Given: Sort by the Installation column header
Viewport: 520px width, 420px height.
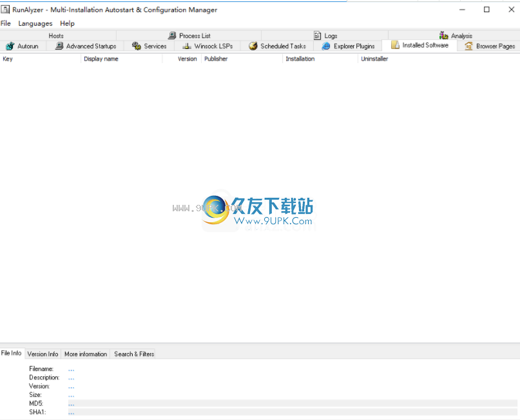Looking at the screenshot, I should [x=320, y=59].
